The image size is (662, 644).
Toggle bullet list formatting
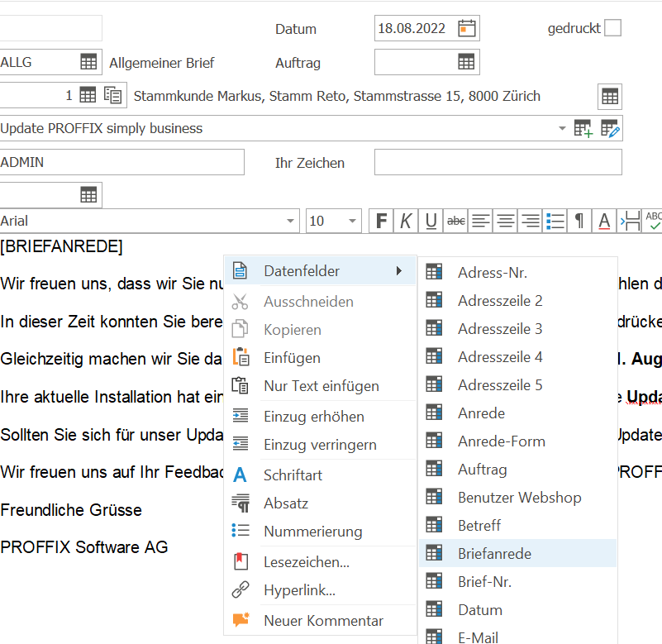point(555,221)
